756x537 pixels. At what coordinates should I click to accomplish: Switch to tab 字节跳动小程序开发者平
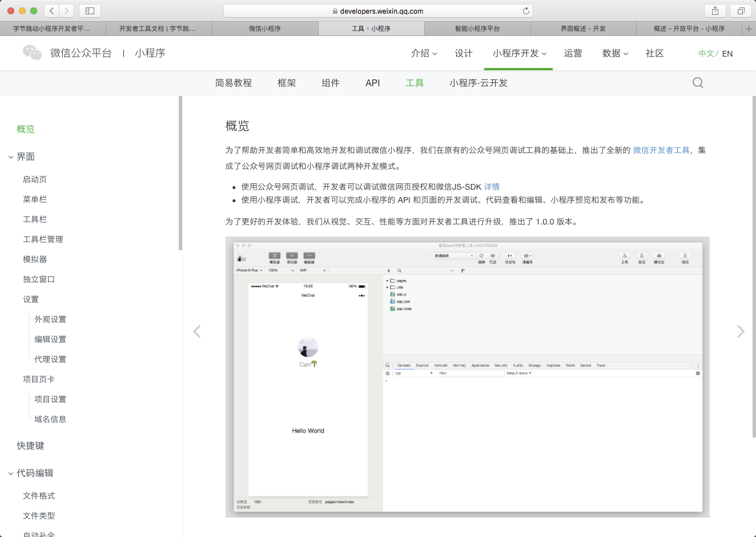click(53, 29)
